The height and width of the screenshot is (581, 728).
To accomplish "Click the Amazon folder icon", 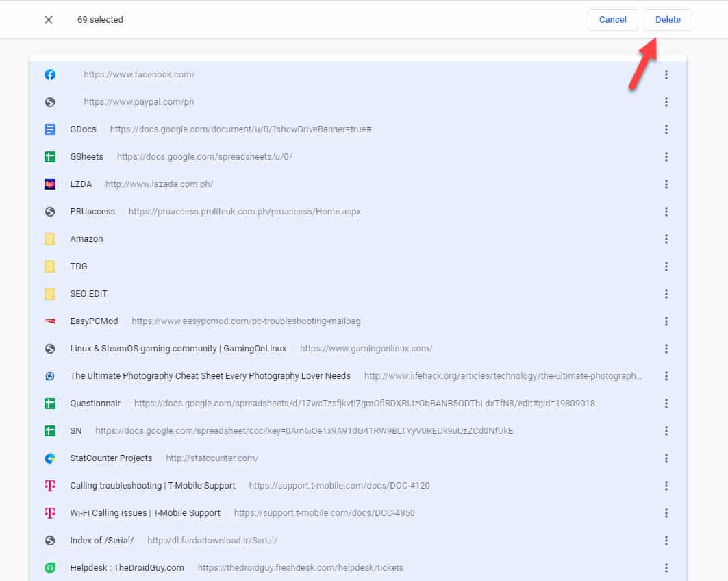I will [x=50, y=239].
